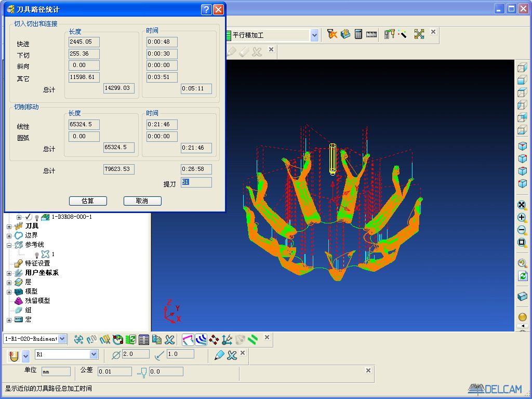Click the green diagonal stripes icon
The height and width of the screenshot is (399, 532).
point(253,339)
